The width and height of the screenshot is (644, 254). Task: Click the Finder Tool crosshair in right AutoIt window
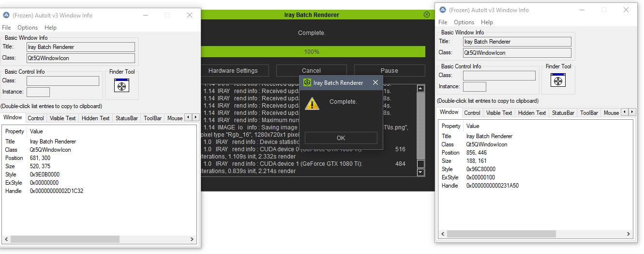click(x=558, y=80)
